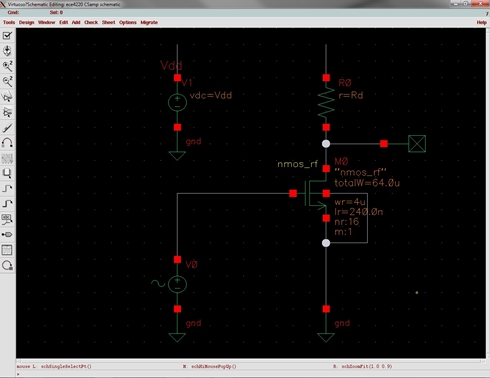Viewport: 490px width, 378px height.
Task: Click the 'r=Rd' resistor parameter text
Action: coord(351,95)
